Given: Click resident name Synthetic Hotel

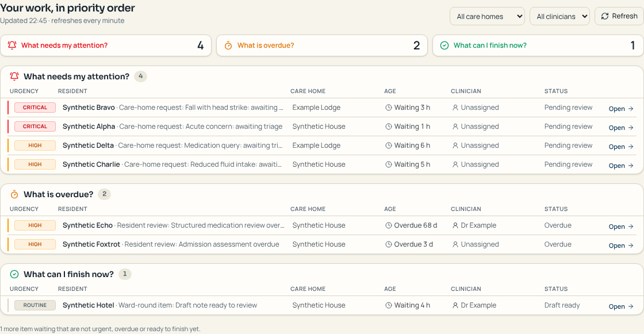Looking at the screenshot, I should click(x=89, y=305).
